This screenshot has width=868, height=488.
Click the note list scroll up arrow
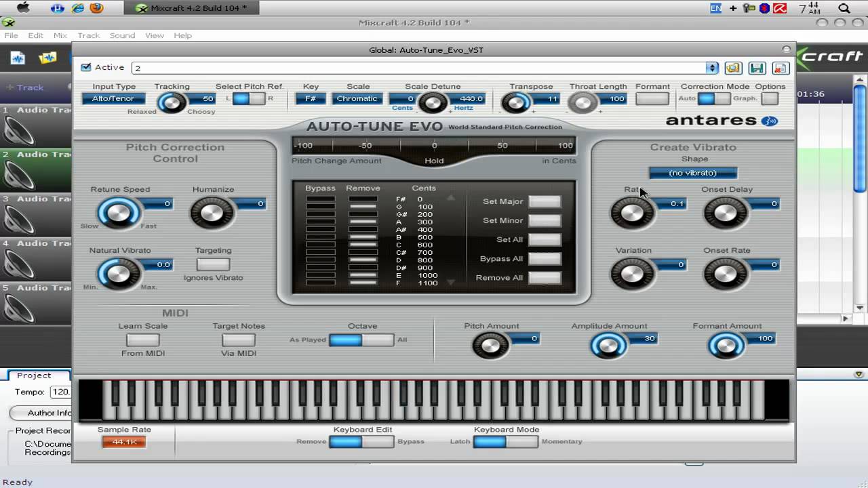click(x=450, y=198)
